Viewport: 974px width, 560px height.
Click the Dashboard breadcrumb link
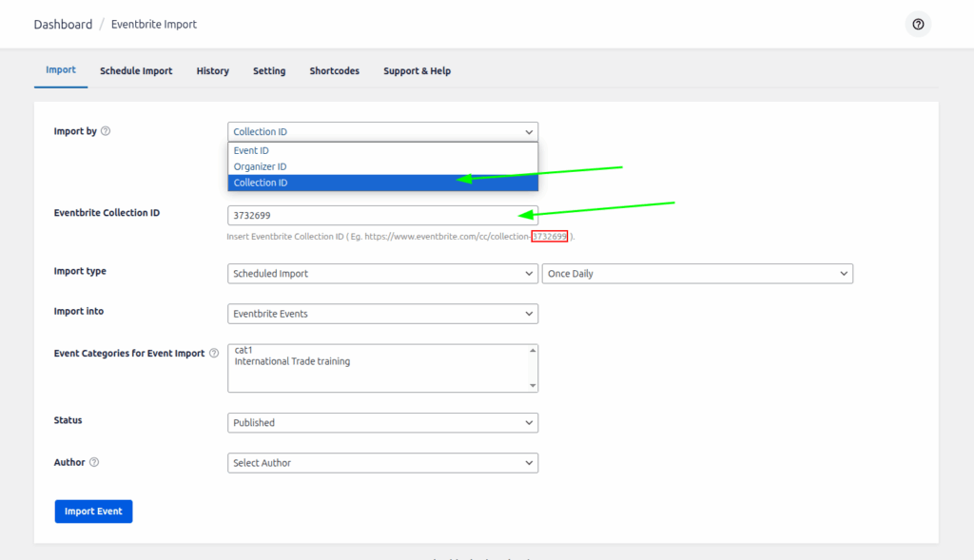(63, 25)
